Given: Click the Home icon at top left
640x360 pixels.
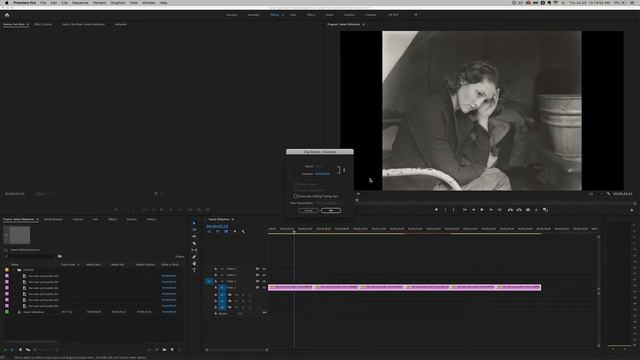Looking at the screenshot, I should (x=7, y=15).
